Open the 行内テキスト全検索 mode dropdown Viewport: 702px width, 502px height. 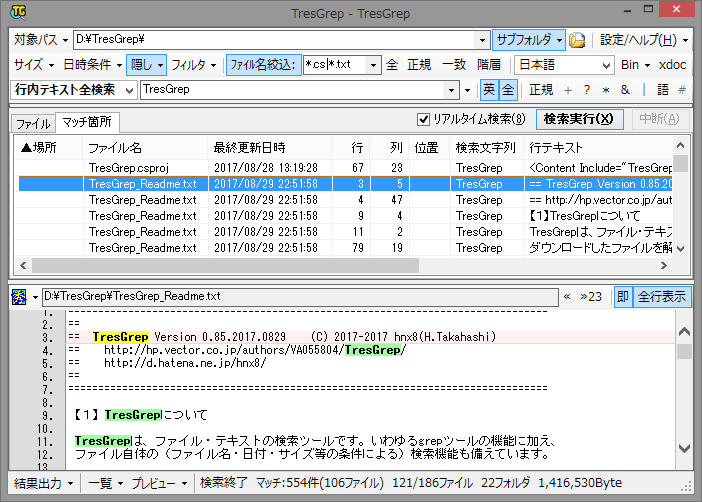point(73,90)
